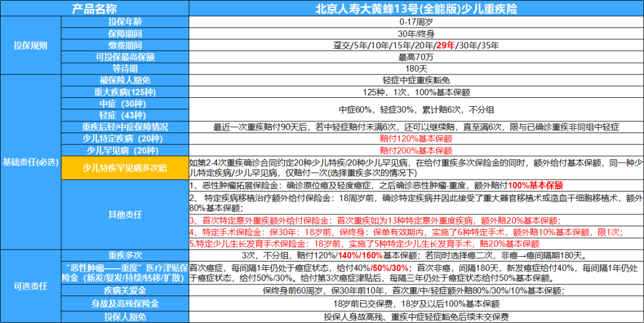Click the 3次，不分组 description cell
Image resolution: width=644 pixels, height=323 pixels.
416,254
